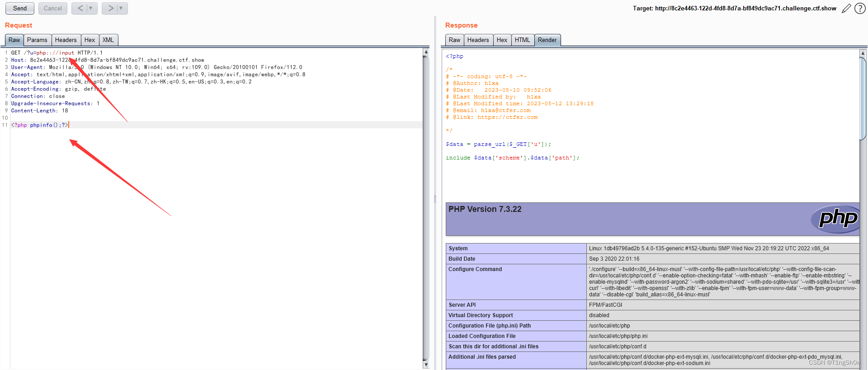Click the response scrollbar thumb
The width and height of the screenshot is (868, 370).
pyautogui.click(x=863, y=98)
